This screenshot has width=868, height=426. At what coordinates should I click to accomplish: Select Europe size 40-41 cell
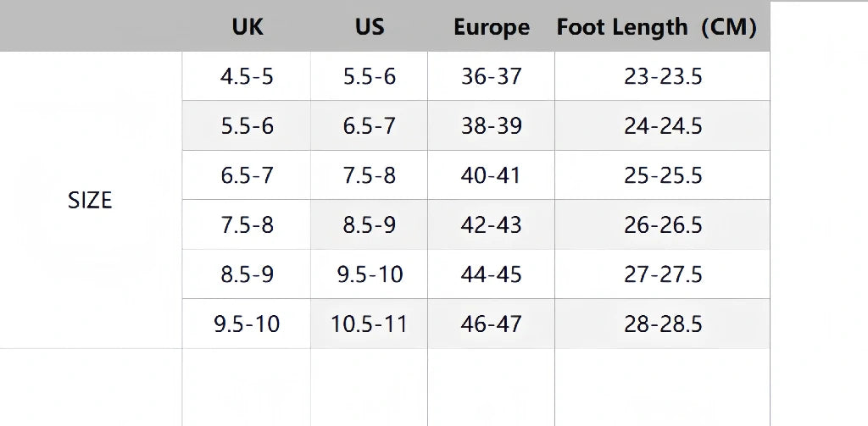click(492, 175)
